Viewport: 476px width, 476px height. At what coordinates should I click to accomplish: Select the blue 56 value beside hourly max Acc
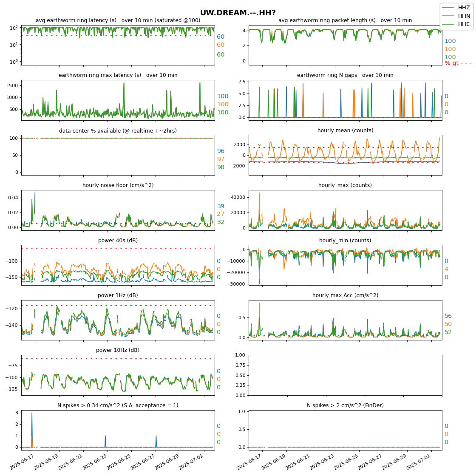pos(448,316)
